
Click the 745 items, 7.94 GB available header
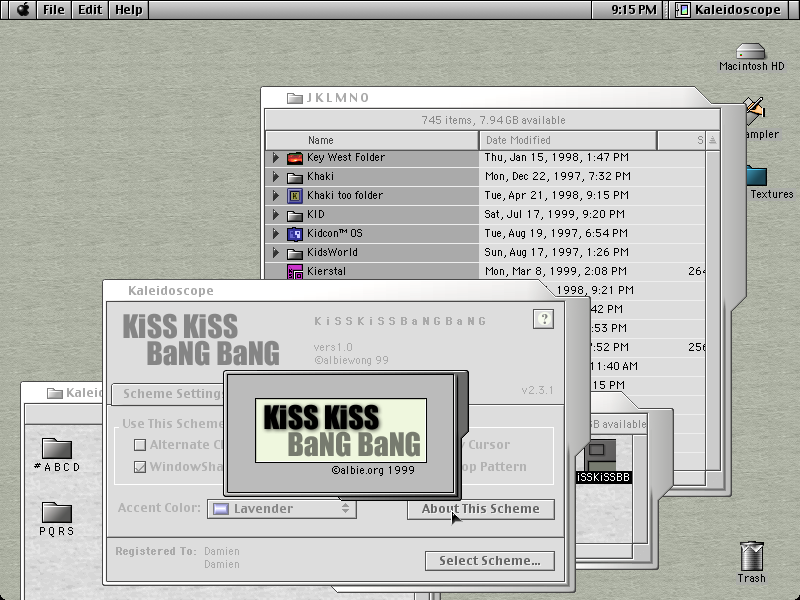[x=493, y=120]
